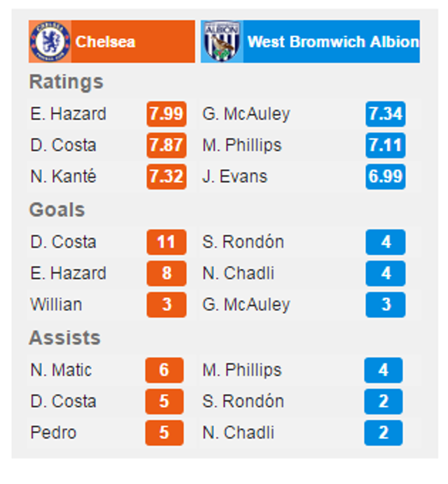The image size is (448, 484).
Task: Click the Ratings section heading
Action: pyautogui.click(x=66, y=82)
